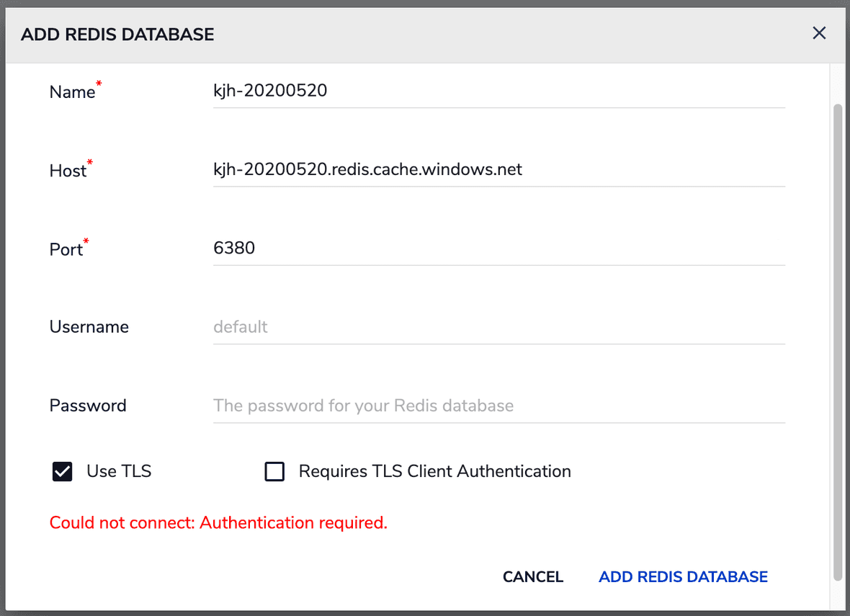Click the Use TLS label text
850x616 pixels.
[x=120, y=470]
